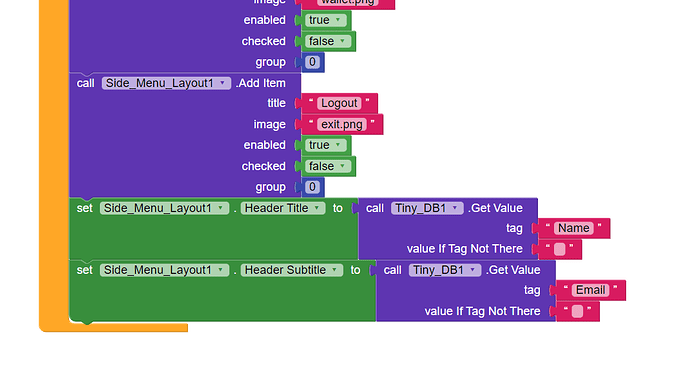Open Tiny_DB1 dropdown in Header Subtitle Get Value
Screen dimensions: 690x374
pos(444,270)
